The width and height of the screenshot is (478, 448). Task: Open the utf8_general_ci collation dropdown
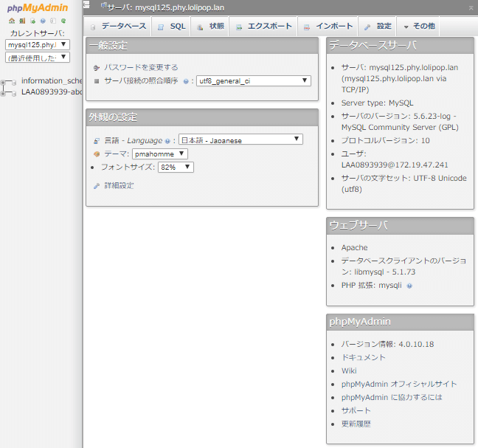(x=253, y=80)
